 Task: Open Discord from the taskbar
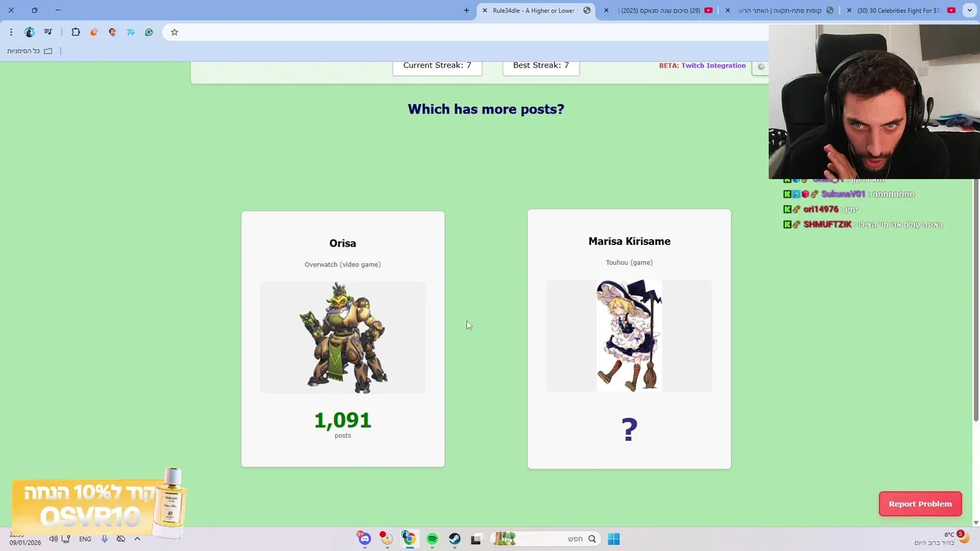pos(364,539)
